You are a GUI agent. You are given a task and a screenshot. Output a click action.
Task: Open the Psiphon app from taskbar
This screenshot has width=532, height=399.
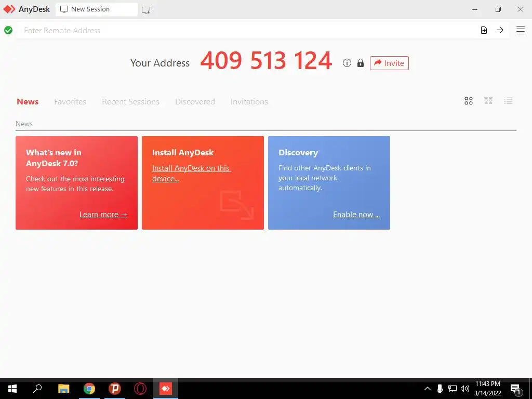tap(115, 389)
